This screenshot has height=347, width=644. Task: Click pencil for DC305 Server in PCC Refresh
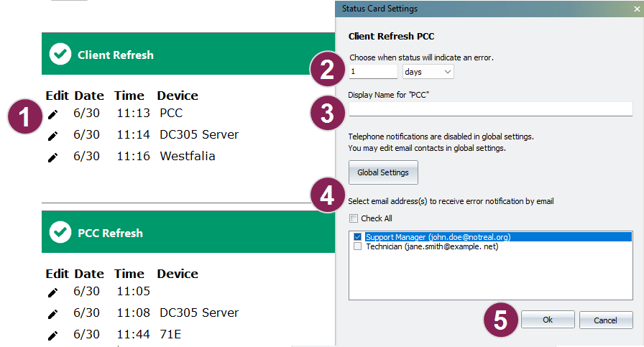(52, 314)
